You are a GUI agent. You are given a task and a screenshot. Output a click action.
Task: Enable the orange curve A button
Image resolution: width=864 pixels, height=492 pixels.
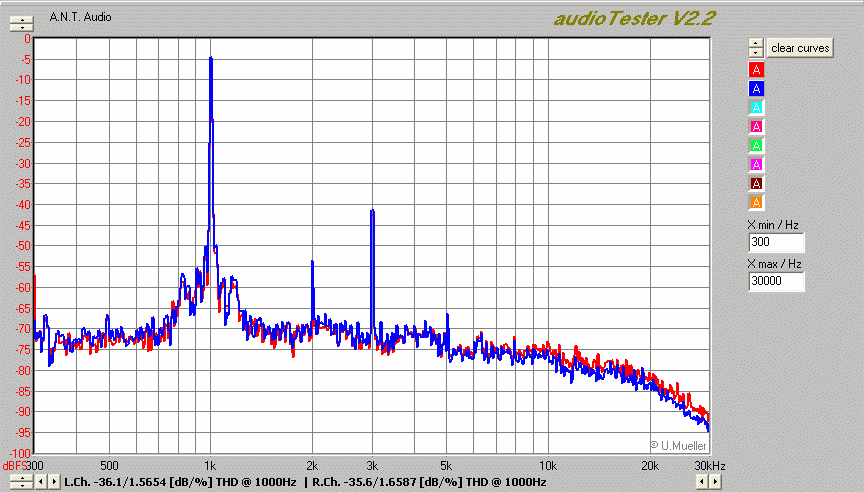coord(756,202)
